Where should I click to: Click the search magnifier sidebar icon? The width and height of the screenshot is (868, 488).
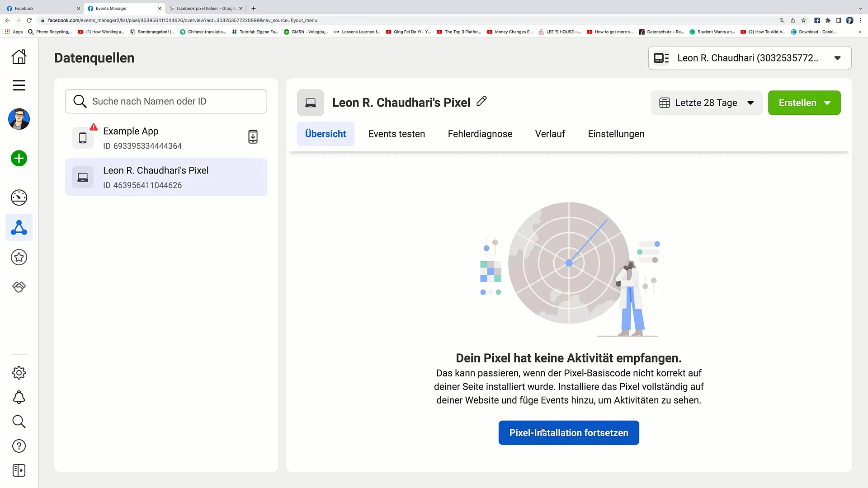[x=19, y=422]
